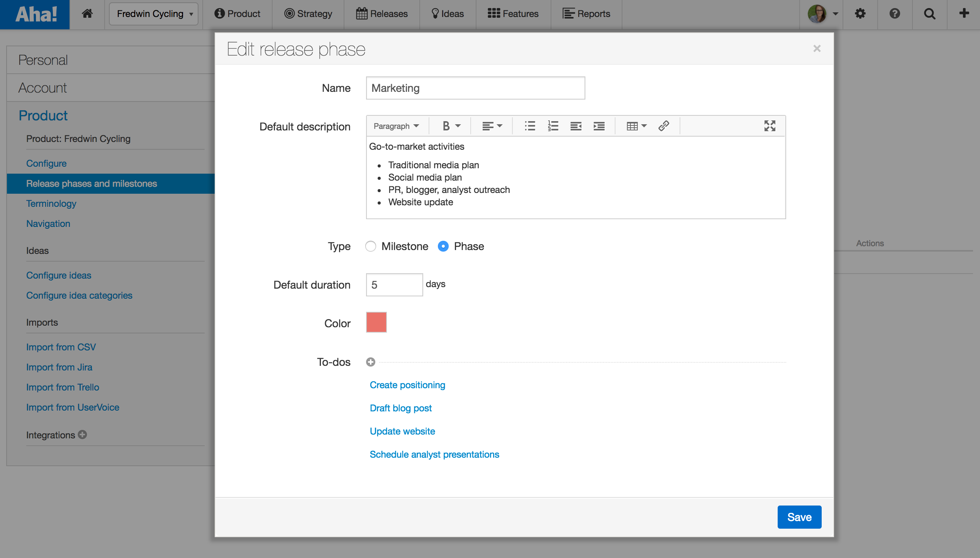Open the Fredwin Cycling product dropdown
This screenshot has width=980, height=558.
pos(153,14)
